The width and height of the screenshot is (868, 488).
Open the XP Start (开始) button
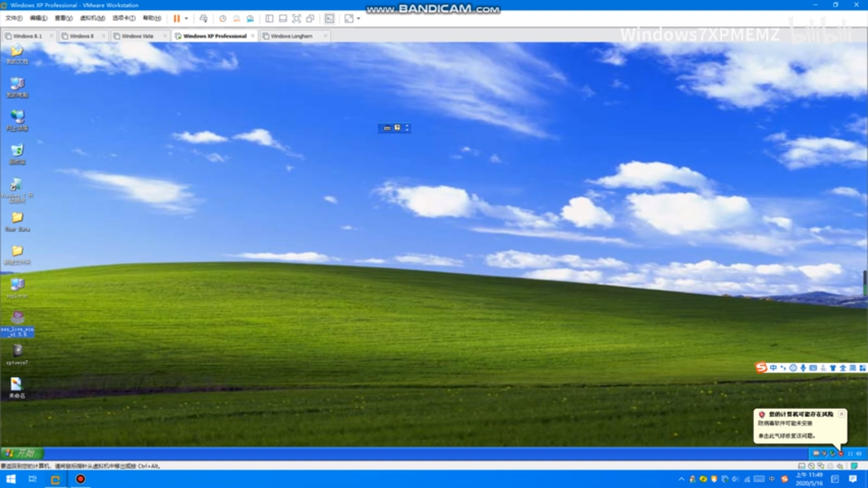(22, 453)
